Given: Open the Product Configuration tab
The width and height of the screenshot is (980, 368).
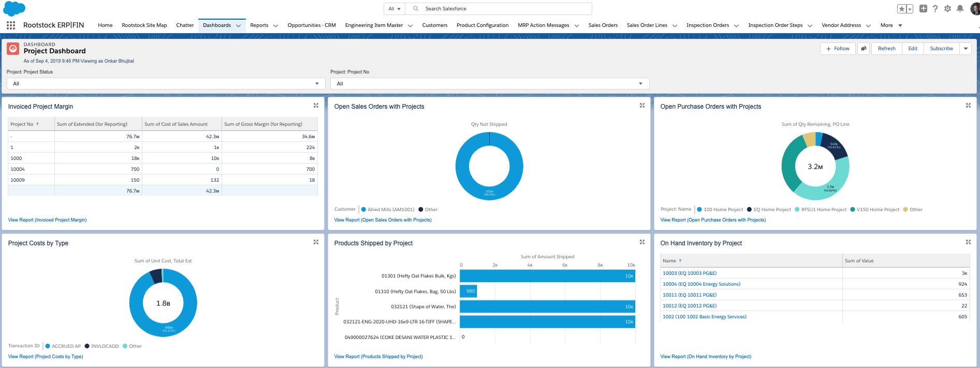Looking at the screenshot, I should pos(482,25).
